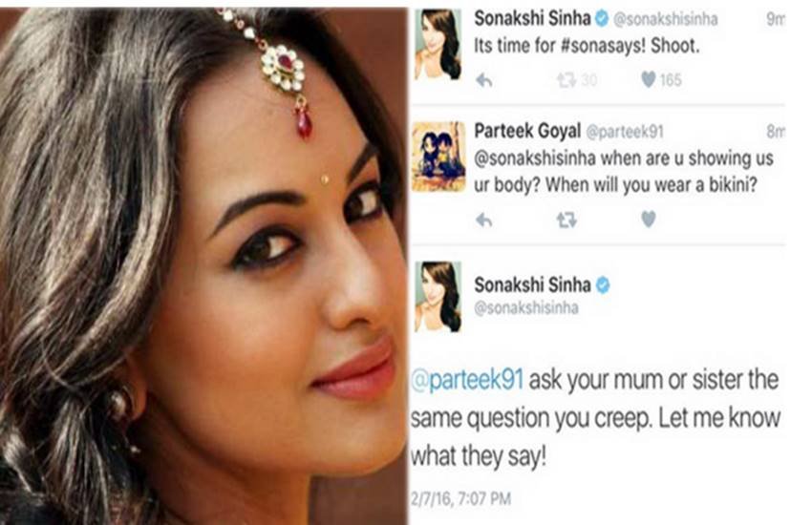Open the #sonasays hashtag

coord(604,46)
